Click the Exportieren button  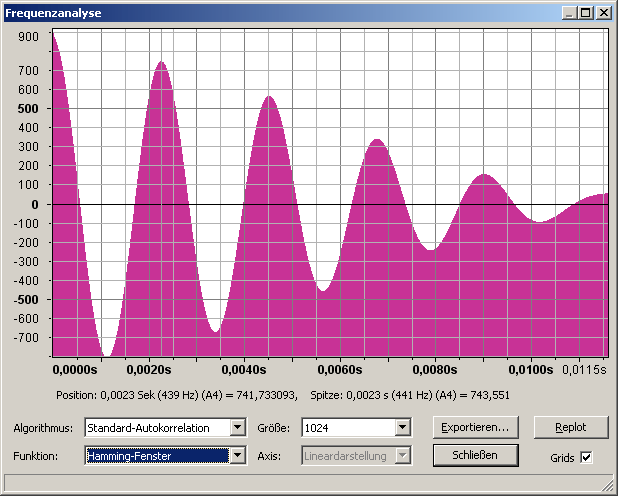click(477, 426)
